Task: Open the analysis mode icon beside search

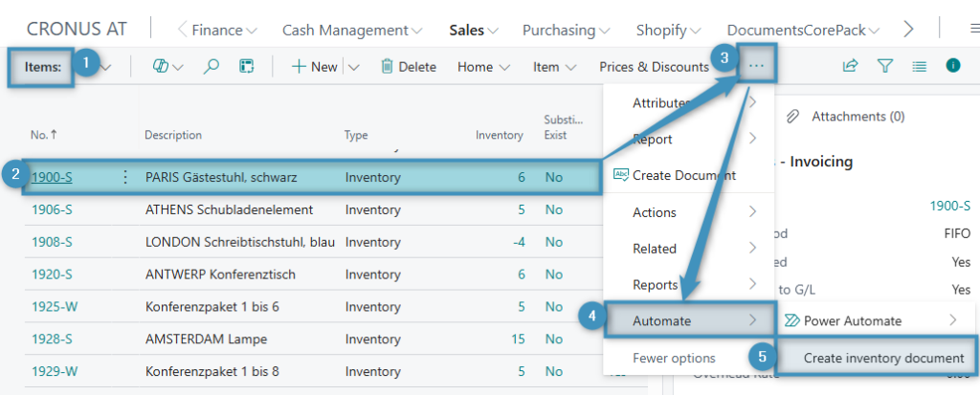Action: (247, 67)
